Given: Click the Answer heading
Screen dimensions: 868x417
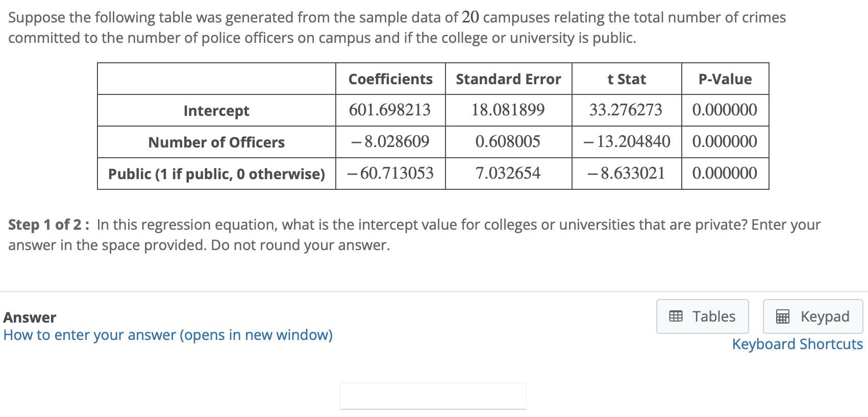Looking at the screenshot, I should [x=30, y=317].
